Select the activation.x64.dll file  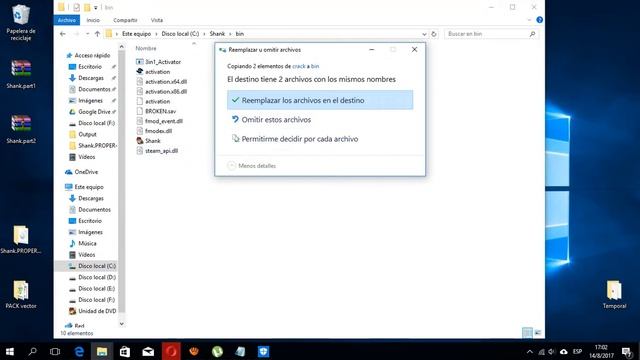click(x=161, y=82)
